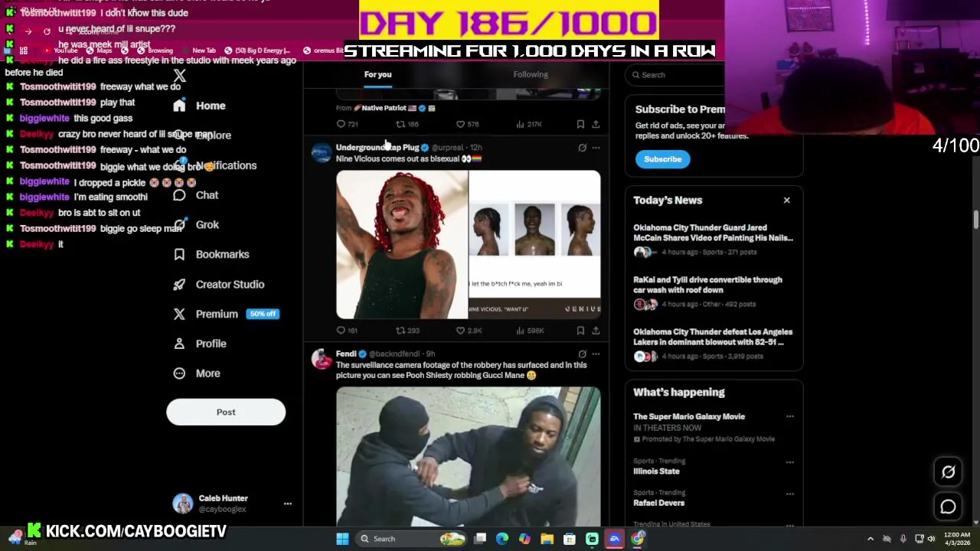980x551 pixels.
Task: Share the Nine Vicious post
Action: [x=596, y=331]
